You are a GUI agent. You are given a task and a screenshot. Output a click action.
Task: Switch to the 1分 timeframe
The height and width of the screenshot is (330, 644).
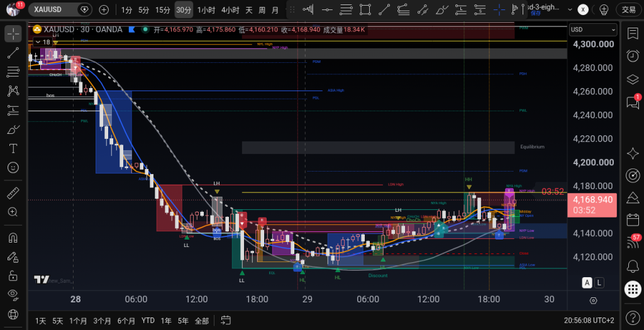127,10
